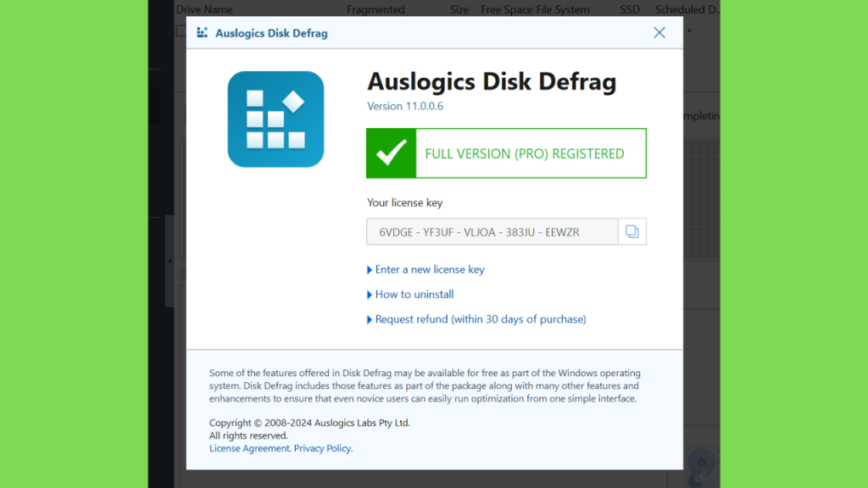Close the Auslogics Disk Defrag about dialog
Screen dimensions: 868x488
[659, 33]
